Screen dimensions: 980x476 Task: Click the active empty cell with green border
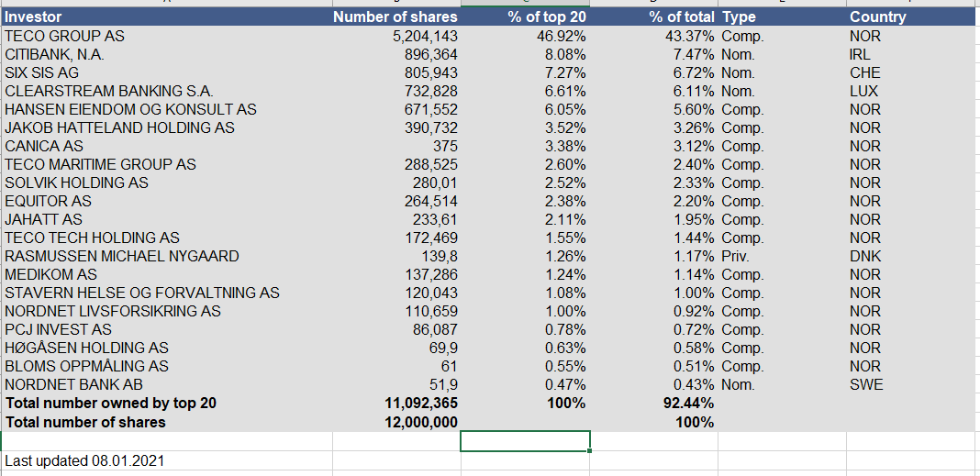point(524,441)
